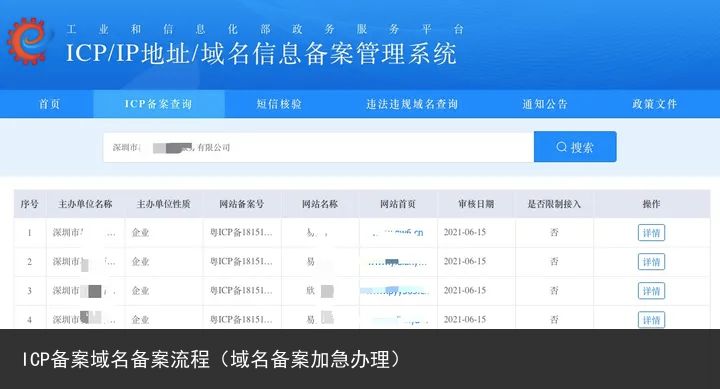Select the 否 value in row 2

click(554, 262)
